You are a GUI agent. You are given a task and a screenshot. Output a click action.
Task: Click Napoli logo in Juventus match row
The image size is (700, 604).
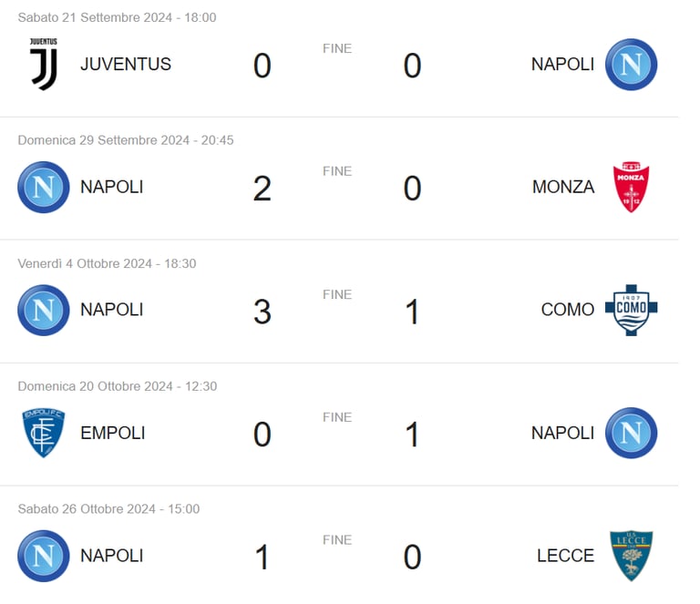[631, 65]
